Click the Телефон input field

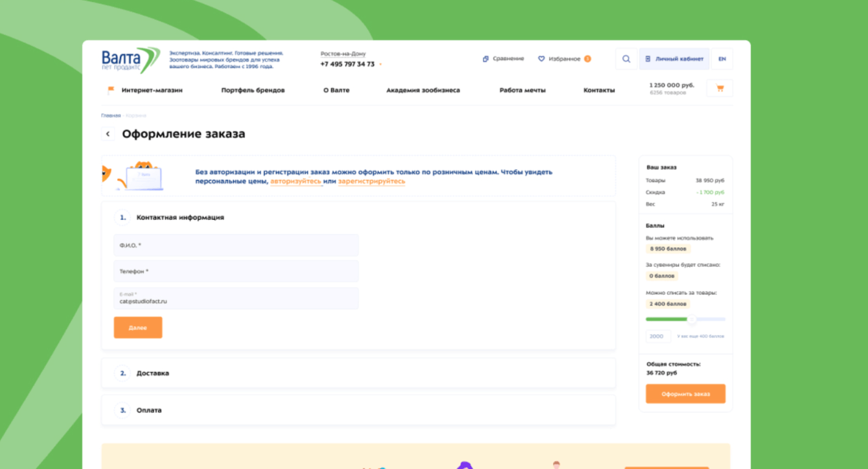236,271
